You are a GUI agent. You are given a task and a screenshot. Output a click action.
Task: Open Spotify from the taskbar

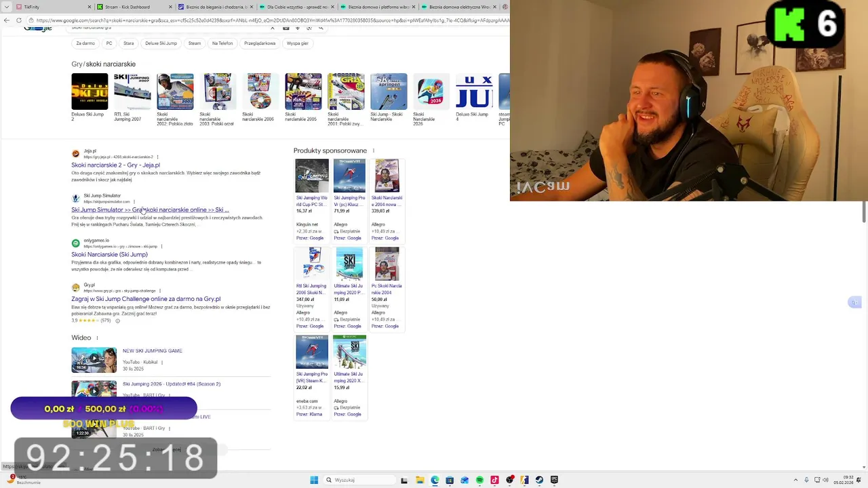point(479,480)
